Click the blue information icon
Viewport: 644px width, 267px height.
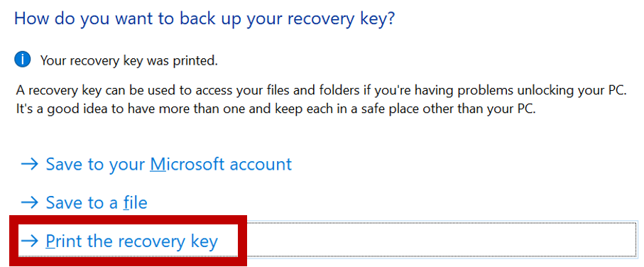pyautogui.click(x=23, y=60)
